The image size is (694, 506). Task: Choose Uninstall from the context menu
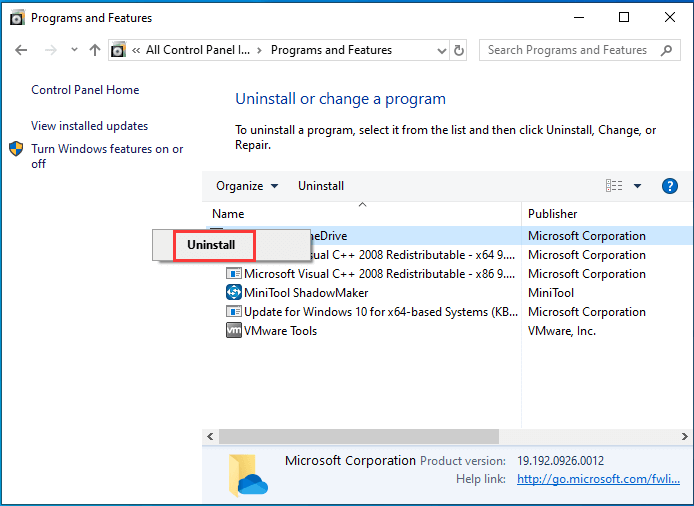(211, 245)
